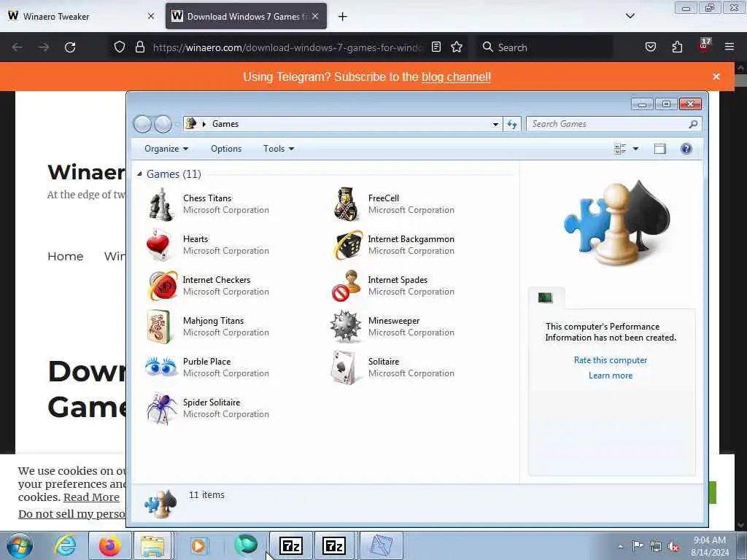This screenshot has width=747, height=560.
Task: Open the Organize dropdown menu
Action: click(x=166, y=149)
